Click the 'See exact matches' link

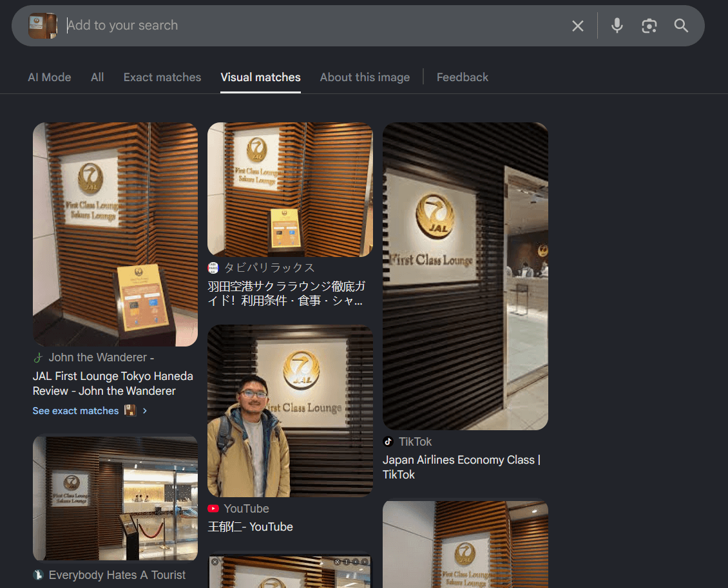[75, 411]
